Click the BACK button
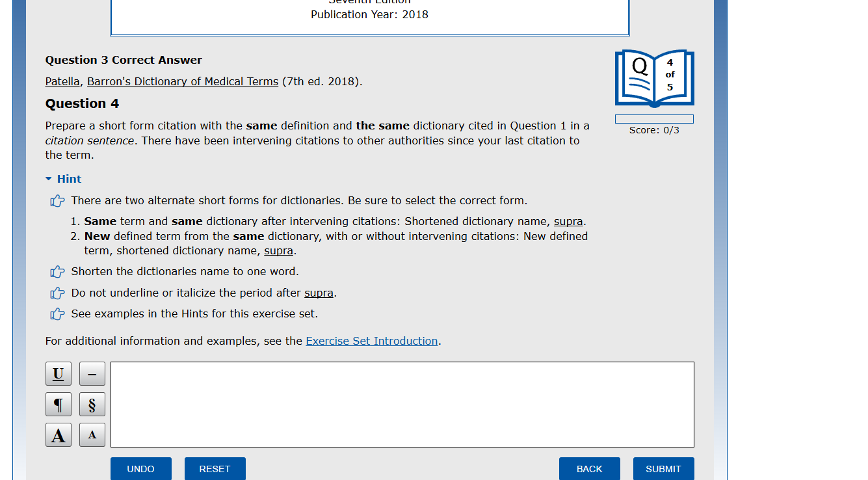 pyautogui.click(x=589, y=468)
